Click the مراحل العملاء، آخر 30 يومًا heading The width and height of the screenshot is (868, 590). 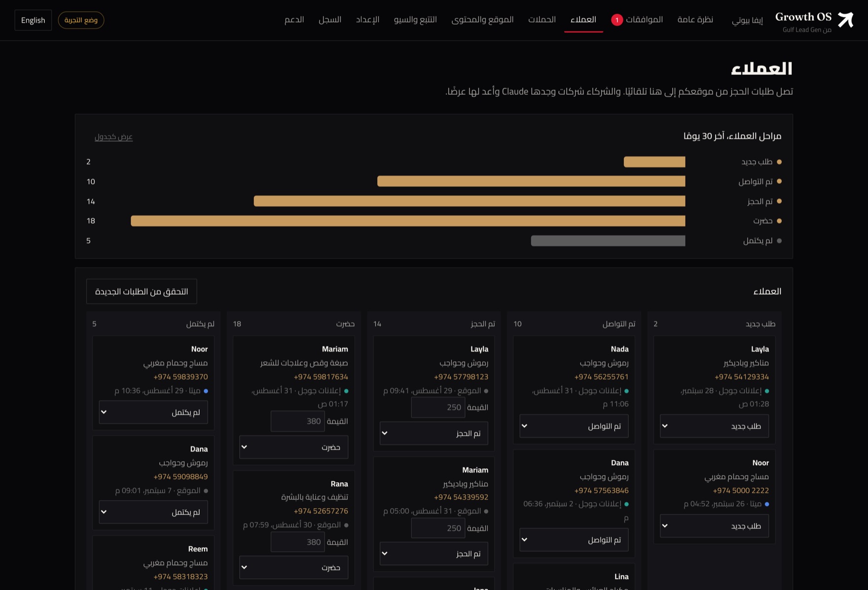click(x=732, y=136)
